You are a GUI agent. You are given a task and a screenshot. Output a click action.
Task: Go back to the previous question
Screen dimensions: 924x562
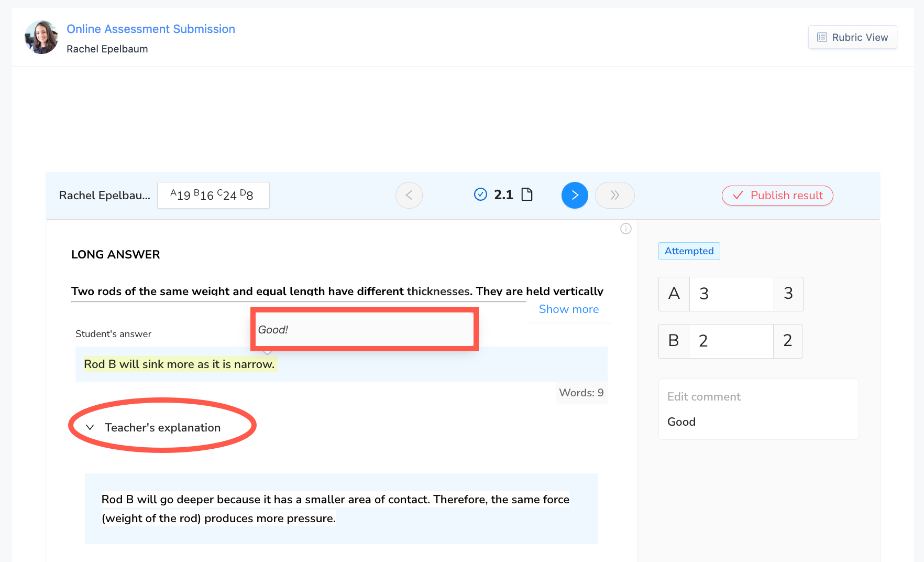pos(409,195)
